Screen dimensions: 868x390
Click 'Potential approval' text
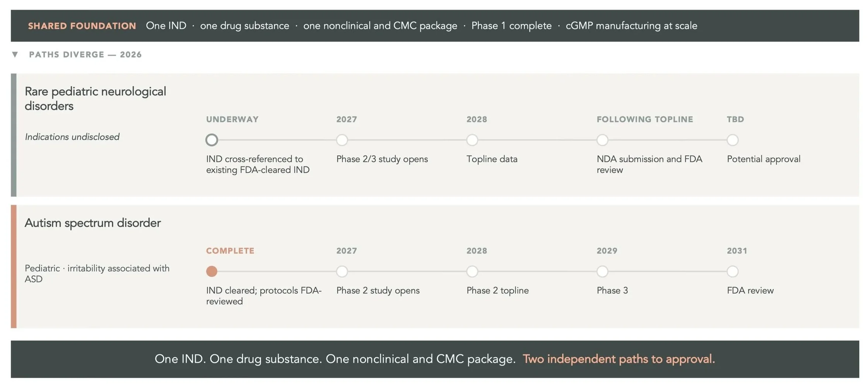tap(763, 159)
